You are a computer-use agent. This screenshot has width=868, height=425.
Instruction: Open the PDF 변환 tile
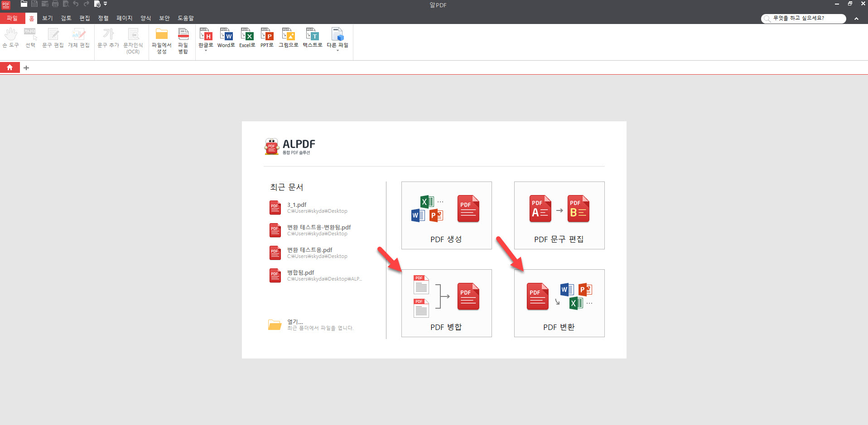tap(559, 303)
